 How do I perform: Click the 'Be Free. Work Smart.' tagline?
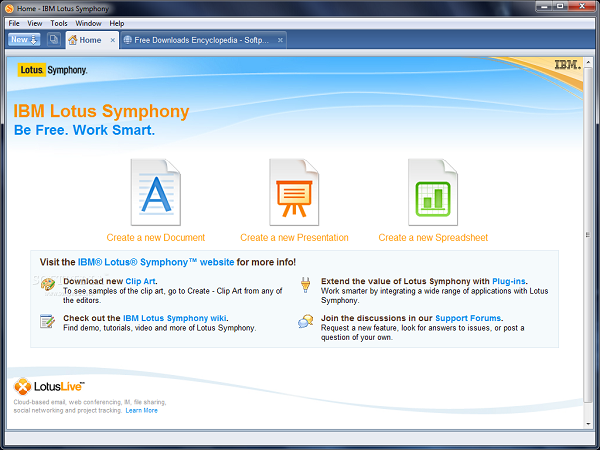coord(85,130)
